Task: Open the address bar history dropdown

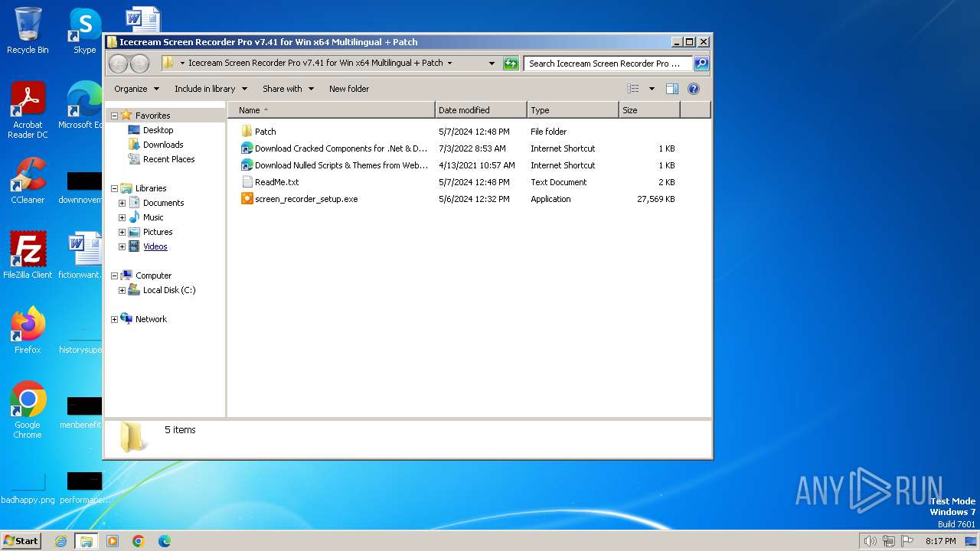Action: click(x=492, y=64)
